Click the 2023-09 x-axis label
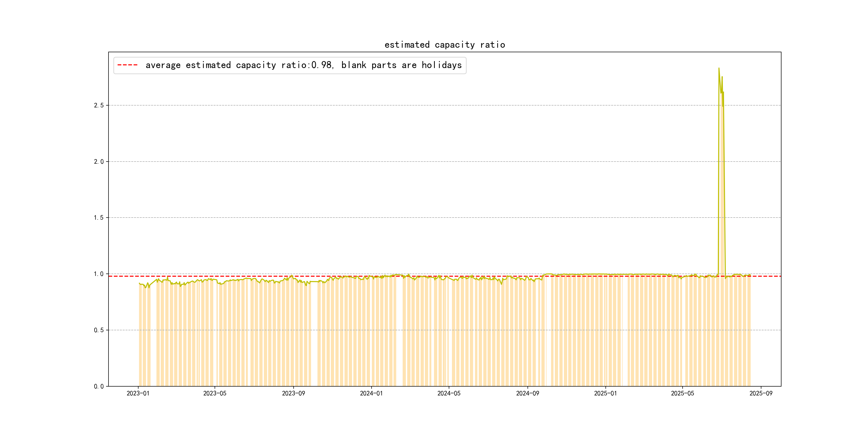 coord(293,393)
